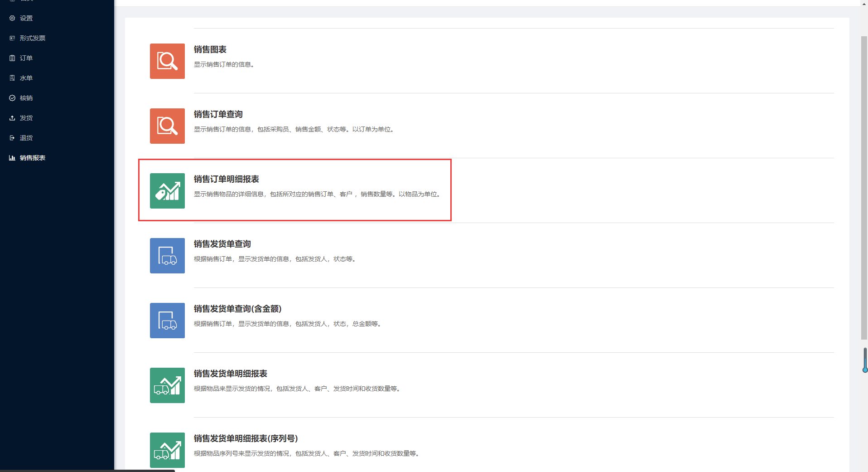Click description 显示销售订单的信息。
This screenshot has width=868, height=472.
(x=226, y=64)
